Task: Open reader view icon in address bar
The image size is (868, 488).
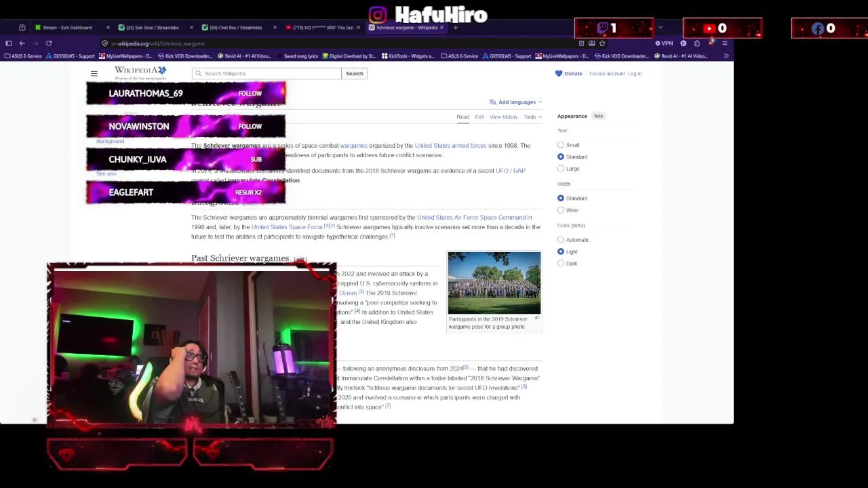Action: pos(581,43)
